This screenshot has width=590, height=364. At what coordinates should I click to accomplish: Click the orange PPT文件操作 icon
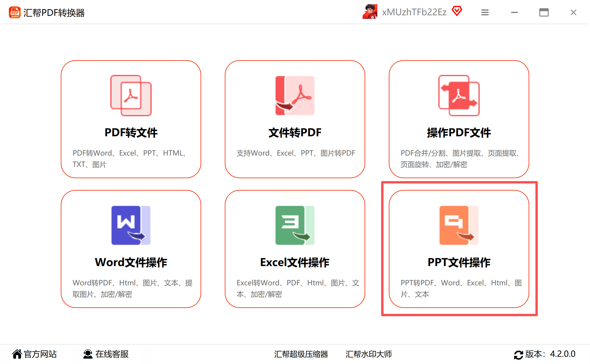point(459,225)
